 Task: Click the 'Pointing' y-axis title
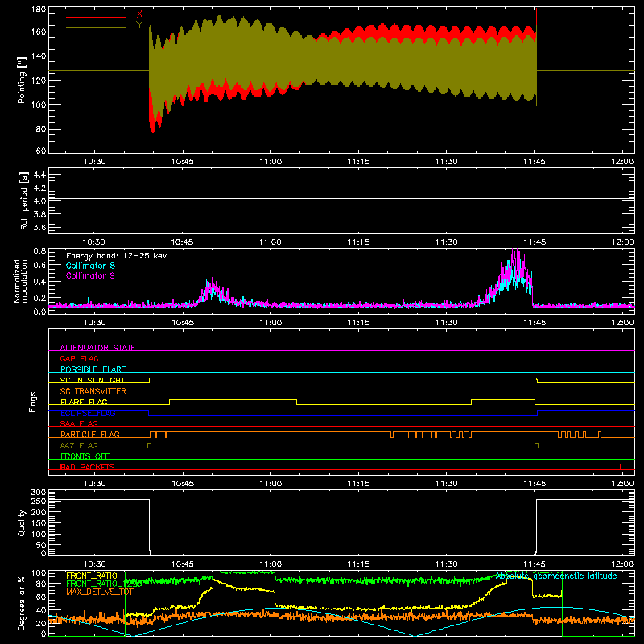22,80
